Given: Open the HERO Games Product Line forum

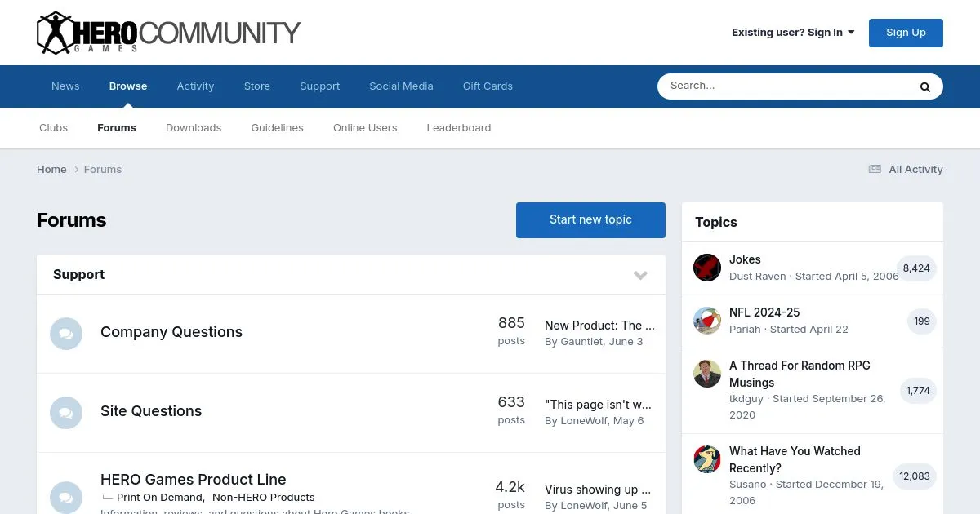Looking at the screenshot, I should pyautogui.click(x=194, y=480).
